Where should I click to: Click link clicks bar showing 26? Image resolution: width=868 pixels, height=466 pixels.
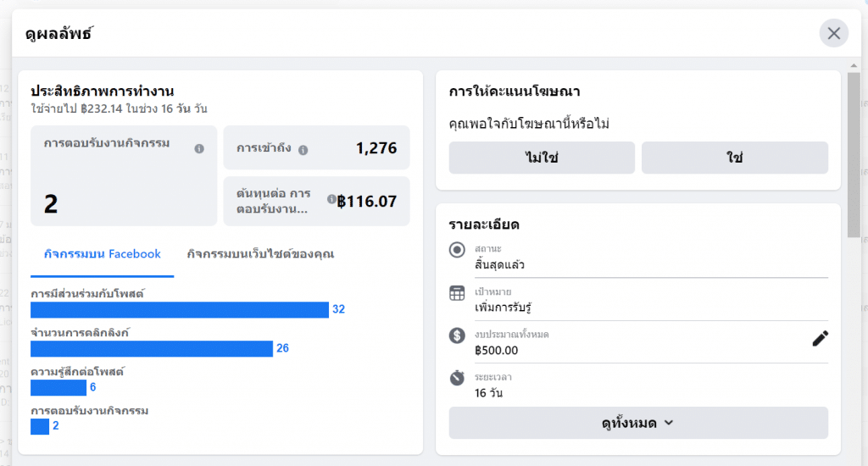tap(152, 348)
